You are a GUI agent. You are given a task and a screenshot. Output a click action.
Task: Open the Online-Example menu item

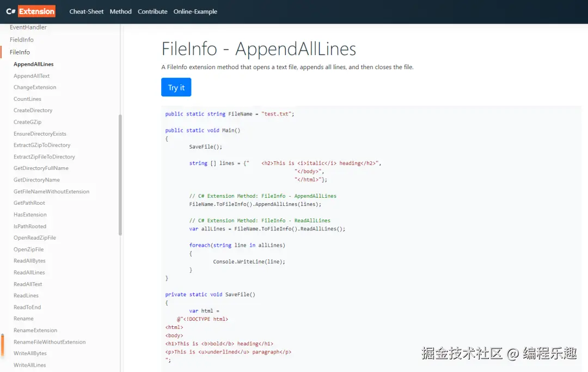195,11
